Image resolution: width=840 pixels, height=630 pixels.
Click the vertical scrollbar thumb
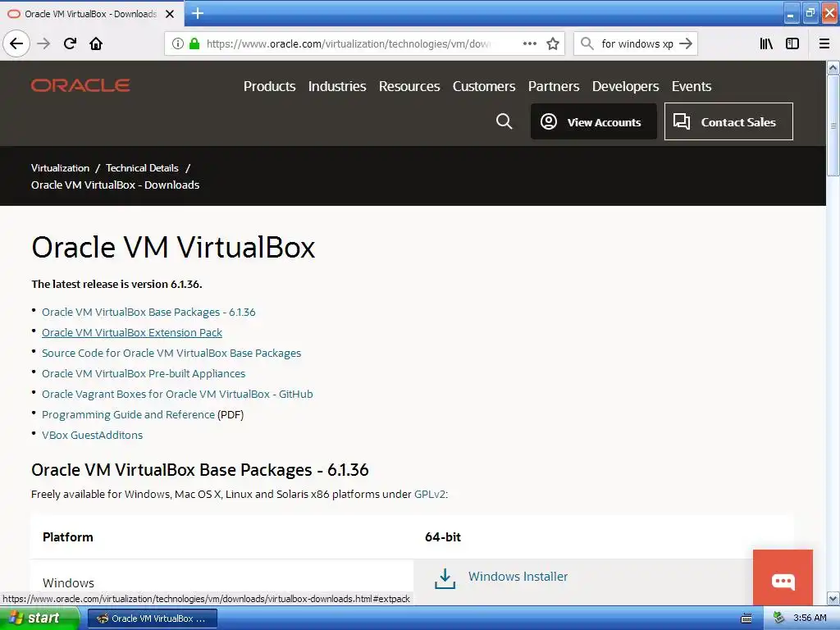pyautogui.click(x=833, y=126)
